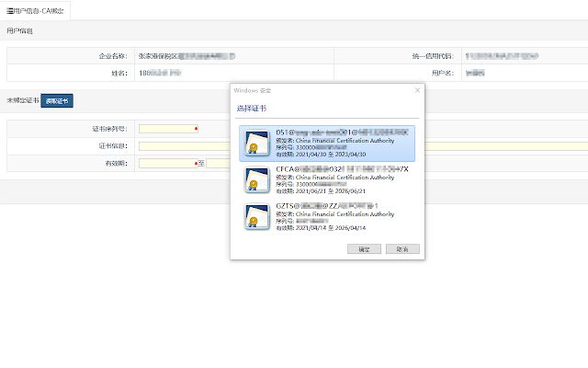The image size is (588, 368).
Task: Click the certificate icon of GZTS@ entry
Action: click(257, 217)
